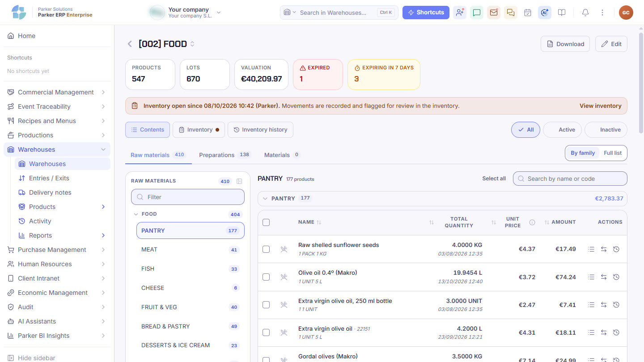
Task: Open the yellow conversations icon
Action: [511, 13]
